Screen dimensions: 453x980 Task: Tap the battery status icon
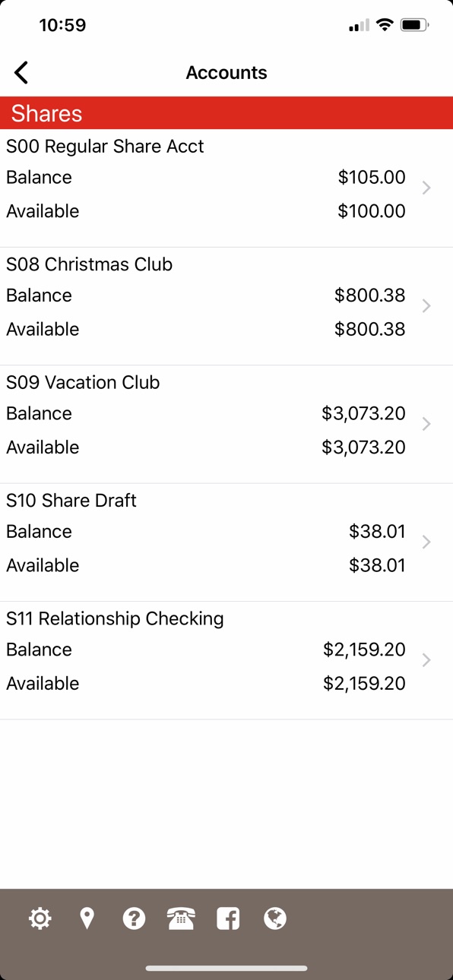[x=415, y=25]
